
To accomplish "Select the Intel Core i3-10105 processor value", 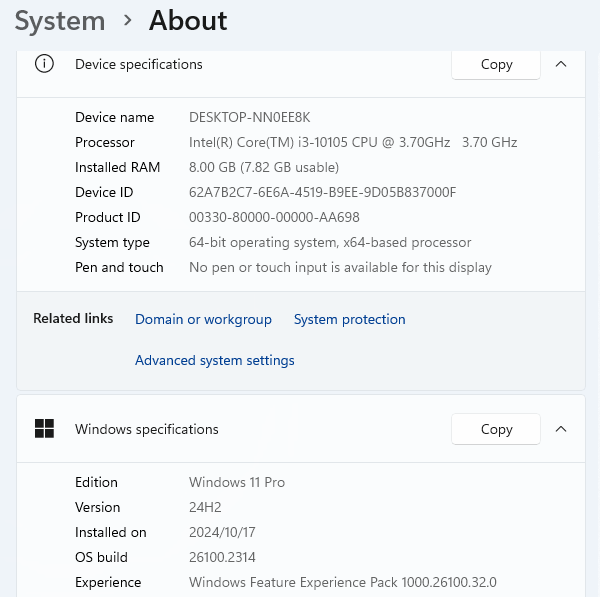I will [x=353, y=142].
